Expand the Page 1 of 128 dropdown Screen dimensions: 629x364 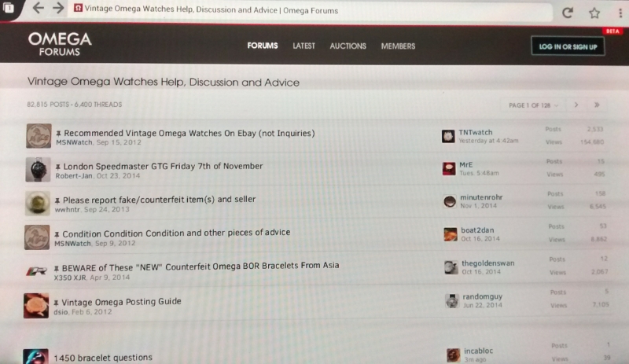[535, 105]
